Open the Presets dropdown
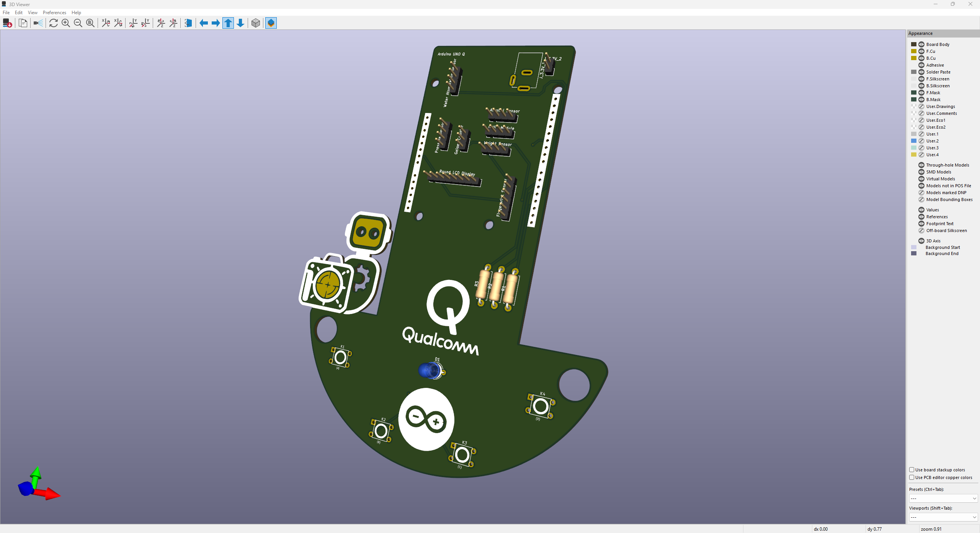 [943, 498]
